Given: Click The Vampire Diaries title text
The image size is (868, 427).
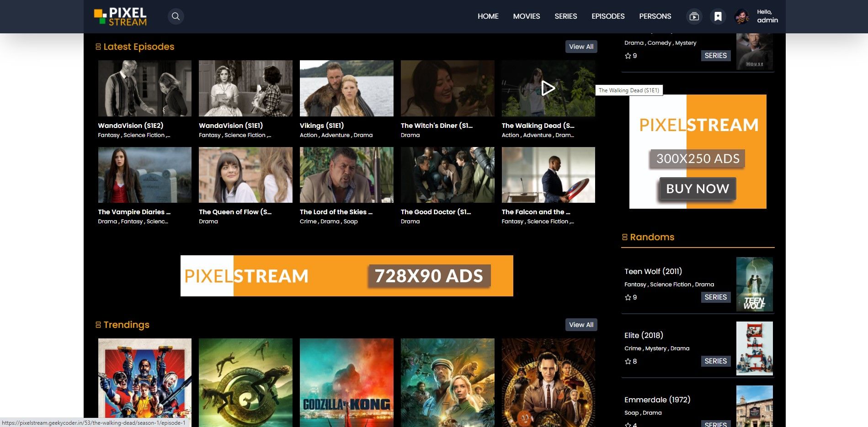Looking at the screenshot, I should click(x=134, y=212).
